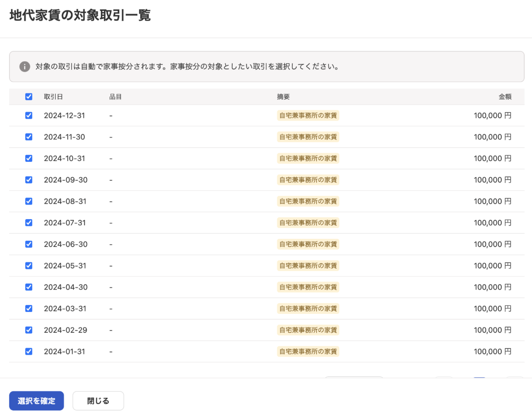This screenshot has height=416, width=532.
Task: Click the 選択を確定 button
Action: pyautogui.click(x=37, y=401)
